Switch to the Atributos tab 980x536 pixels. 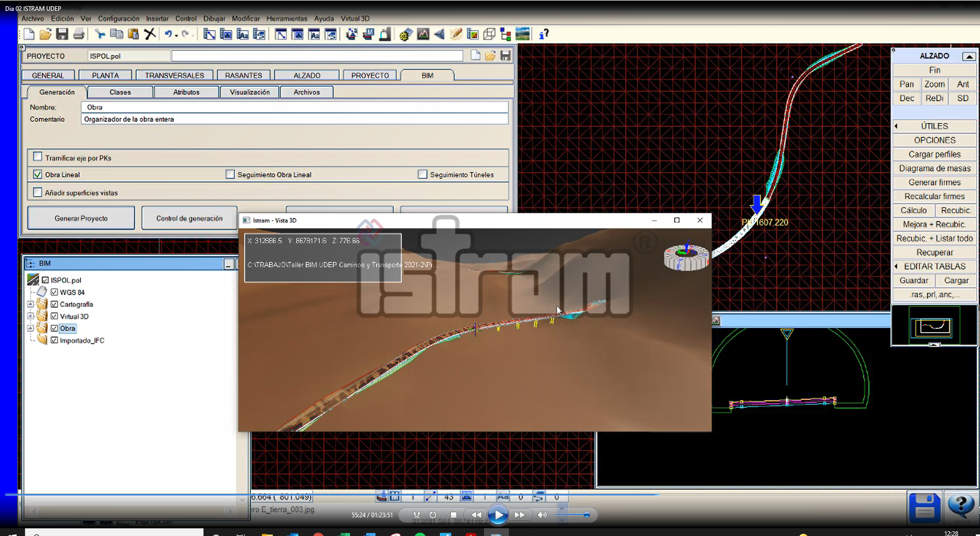[x=186, y=92]
